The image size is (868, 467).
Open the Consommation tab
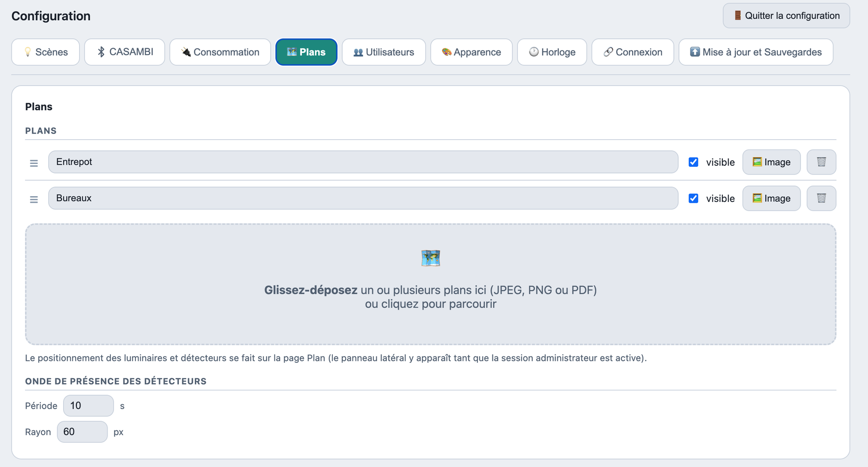pos(220,52)
